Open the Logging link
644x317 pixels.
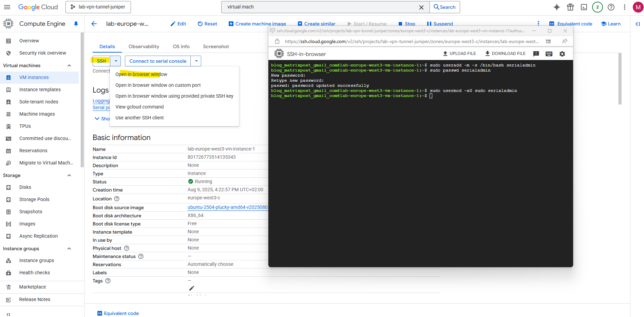101,101
